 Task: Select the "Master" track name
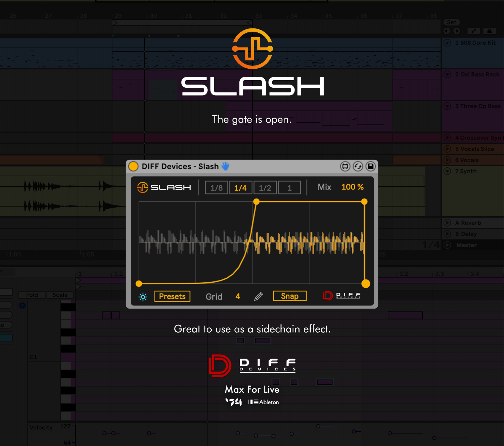click(x=467, y=245)
